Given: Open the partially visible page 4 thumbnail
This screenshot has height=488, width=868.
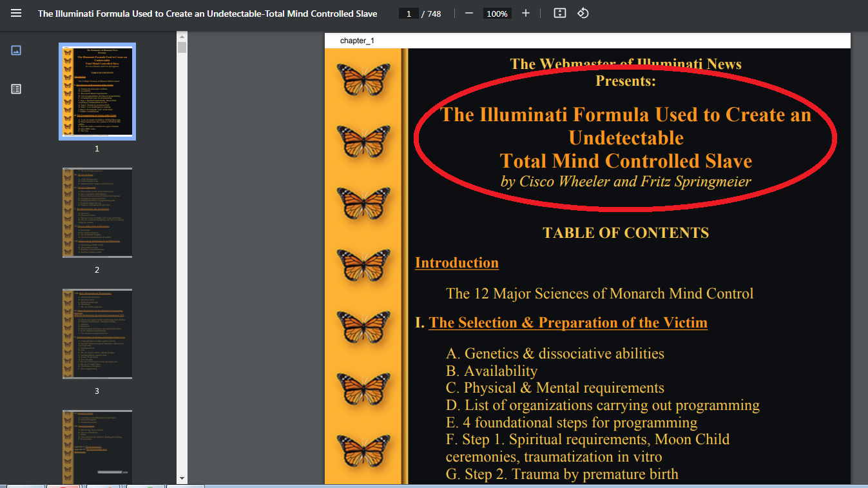Looking at the screenshot, I should point(97,446).
